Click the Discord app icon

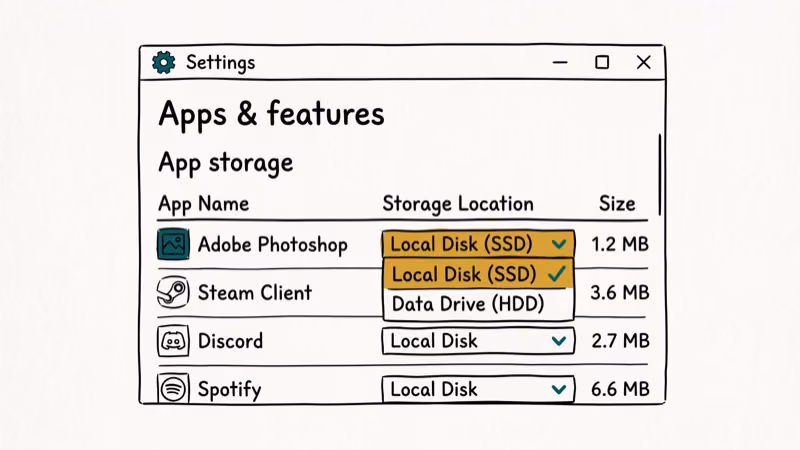(x=173, y=340)
